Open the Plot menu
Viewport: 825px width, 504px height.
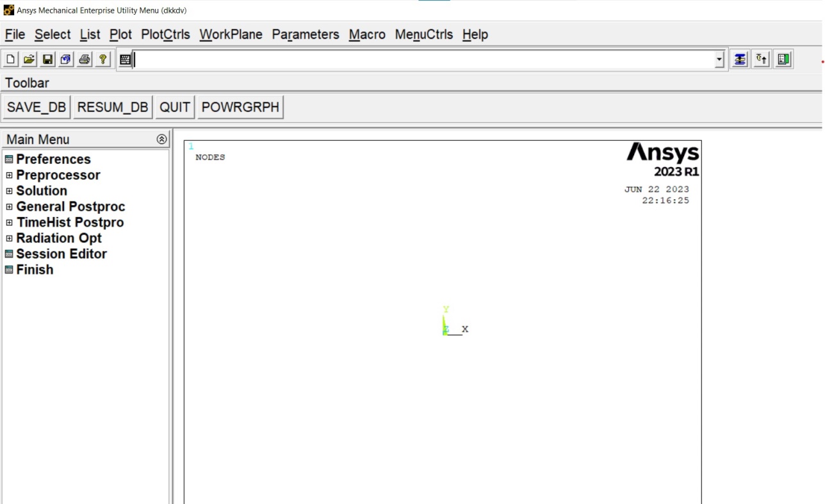click(120, 35)
